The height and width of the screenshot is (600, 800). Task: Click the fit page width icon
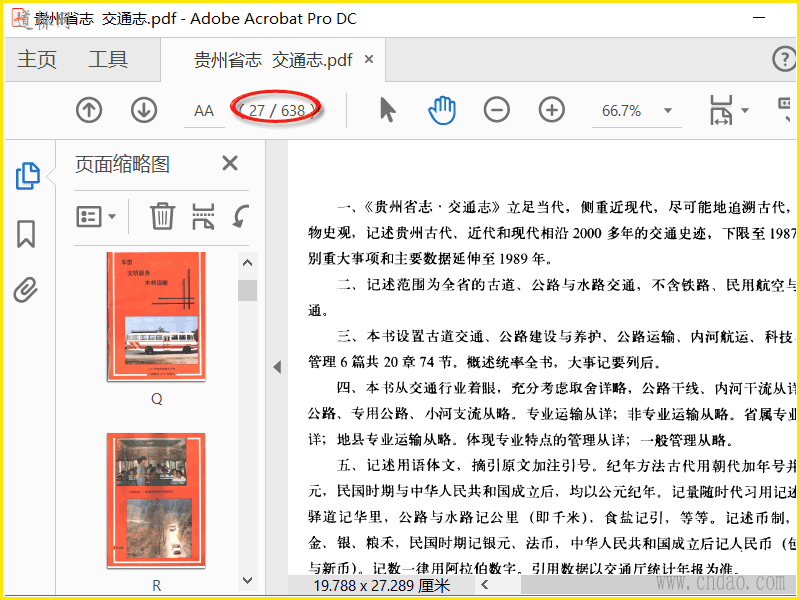coord(721,110)
